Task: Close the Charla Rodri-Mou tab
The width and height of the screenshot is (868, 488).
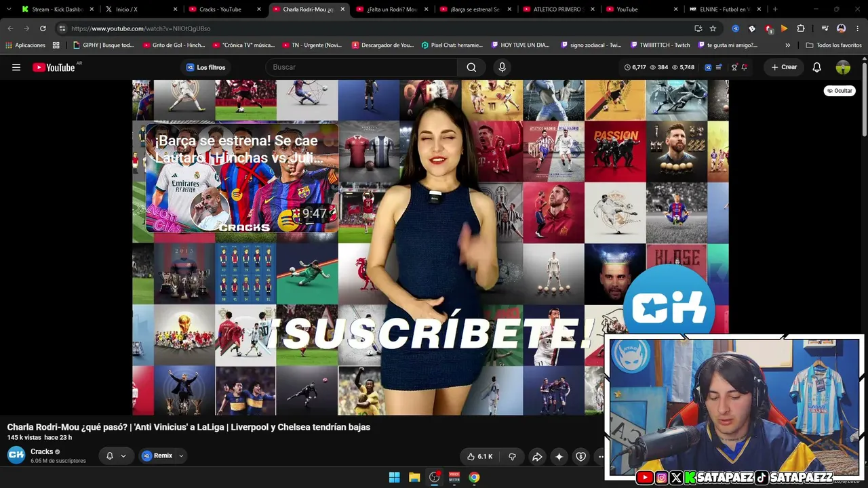Action: tap(342, 9)
